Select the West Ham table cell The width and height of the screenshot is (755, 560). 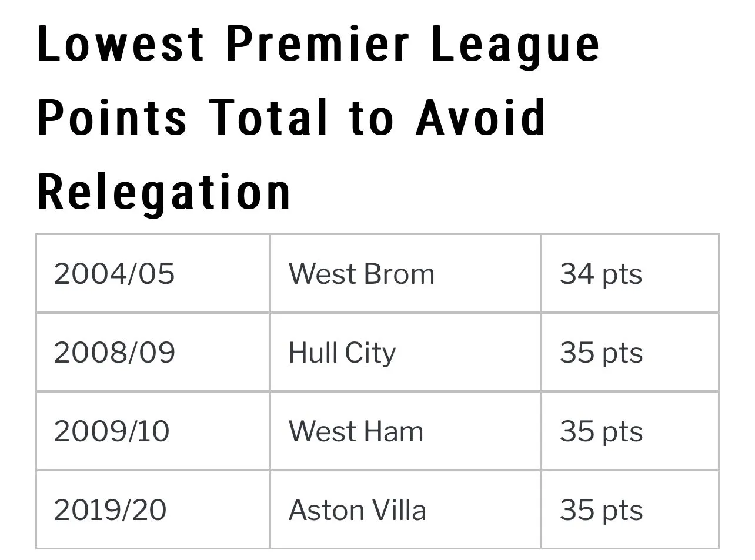coord(356,431)
